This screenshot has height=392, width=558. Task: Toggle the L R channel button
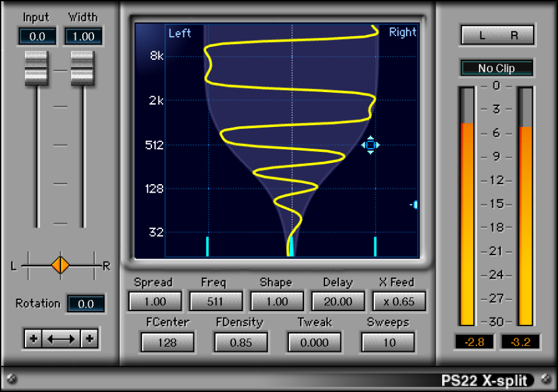tap(497, 36)
